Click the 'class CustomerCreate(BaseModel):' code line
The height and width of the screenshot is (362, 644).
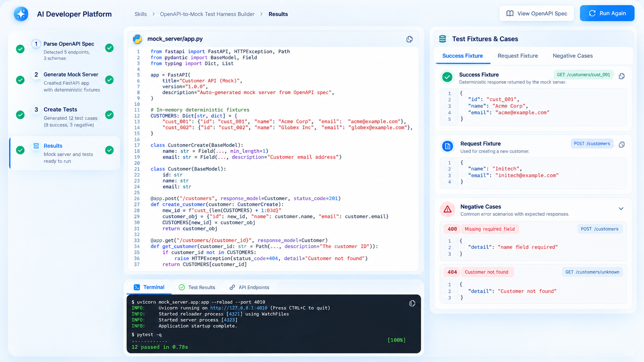click(x=197, y=145)
